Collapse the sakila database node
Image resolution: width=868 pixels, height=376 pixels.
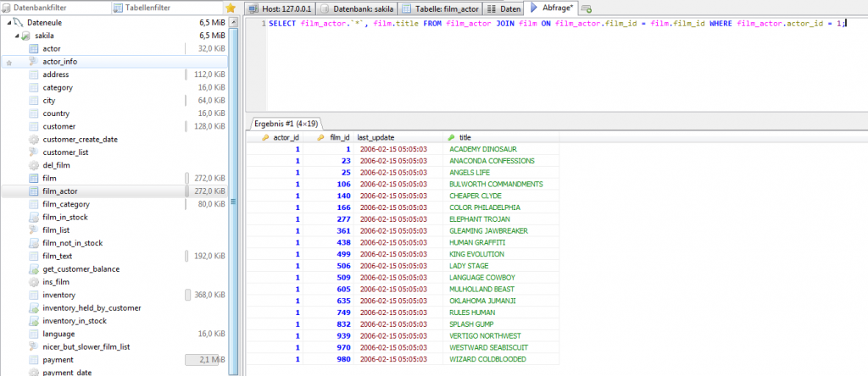pyautogui.click(x=18, y=36)
